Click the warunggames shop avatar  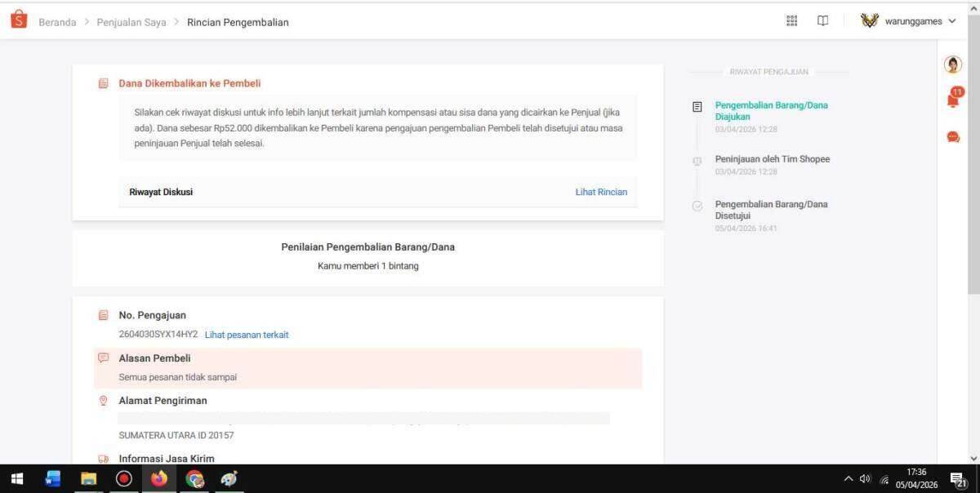(869, 21)
